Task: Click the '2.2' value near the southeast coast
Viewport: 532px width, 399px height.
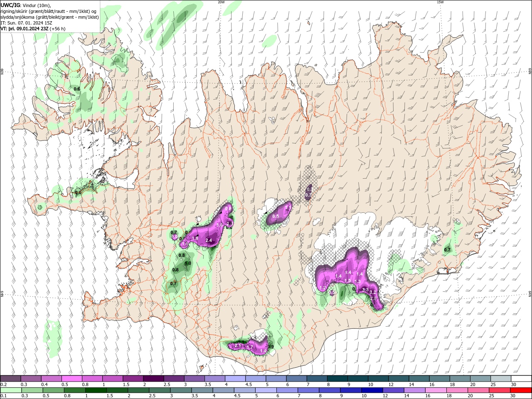Action: [373, 293]
